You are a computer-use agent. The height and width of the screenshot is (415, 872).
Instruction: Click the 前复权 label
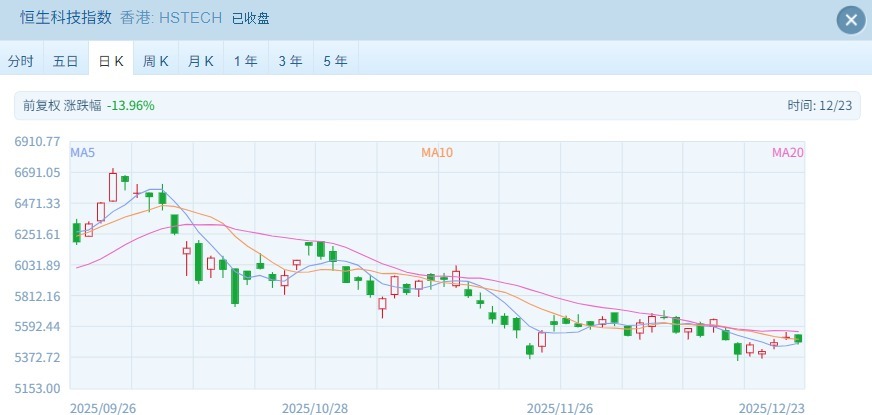(41, 105)
